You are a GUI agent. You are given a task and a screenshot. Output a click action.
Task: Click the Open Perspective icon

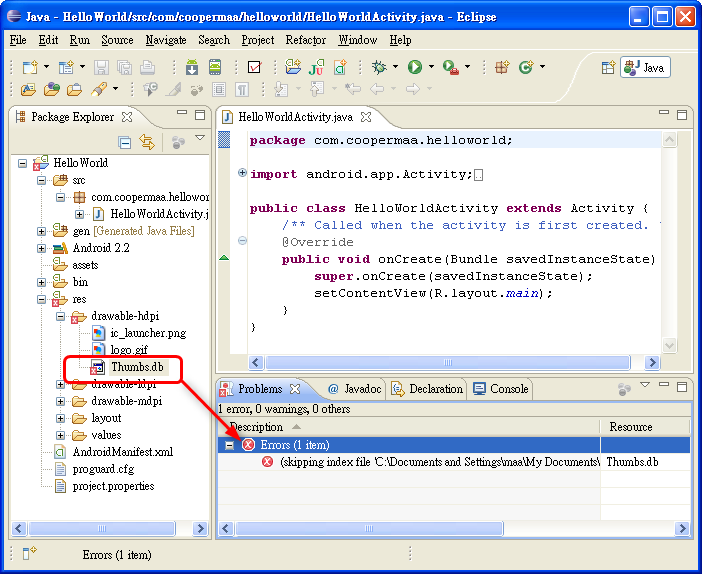pyautogui.click(x=608, y=68)
